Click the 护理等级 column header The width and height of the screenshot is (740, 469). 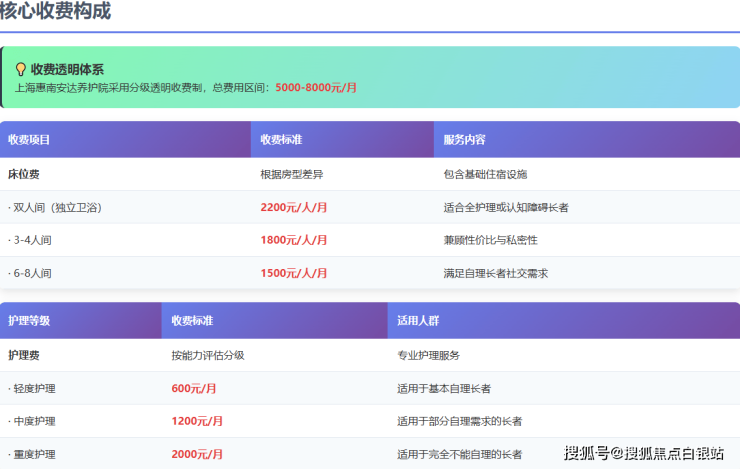pos(29,321)
